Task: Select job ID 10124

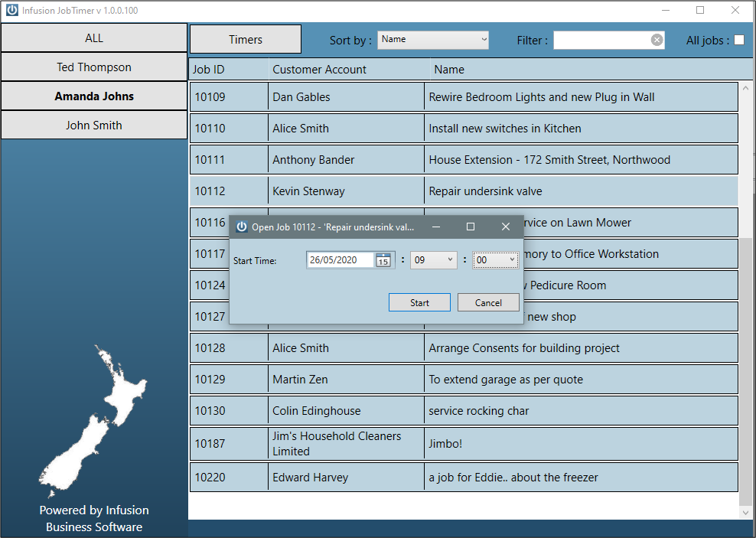Action: coord(210,285)
